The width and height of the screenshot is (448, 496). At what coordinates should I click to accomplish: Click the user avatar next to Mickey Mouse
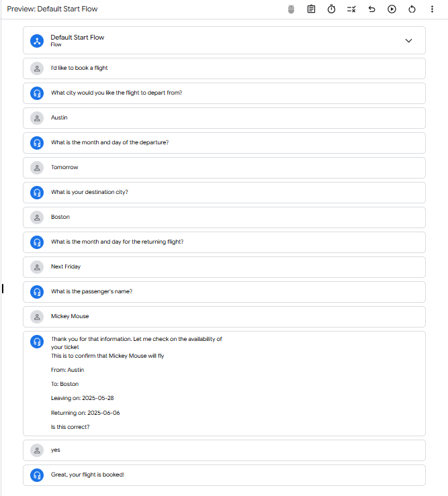pyautogui.click(x=37, y=316)
